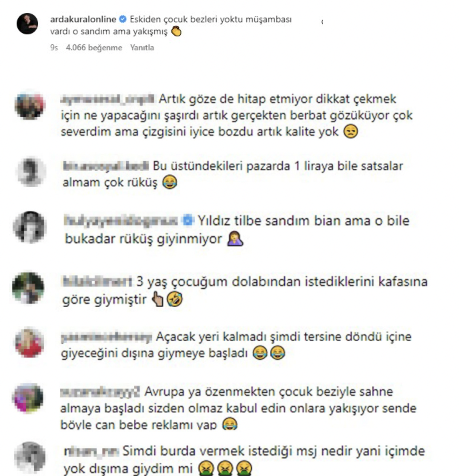Screen dimensions: 459x476
Task: Click verified badge before 'Yıldız tilbe sandım'
Action: click(x=188, y=221)
